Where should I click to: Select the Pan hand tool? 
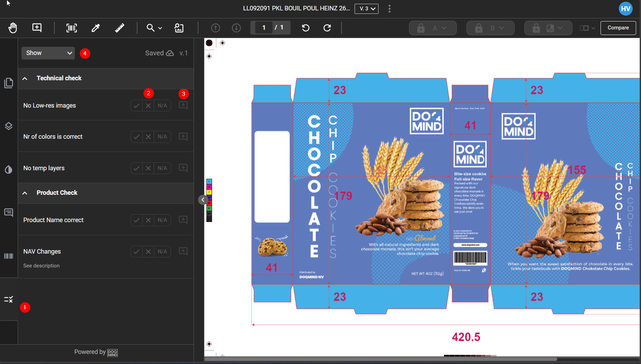(13, 28)
